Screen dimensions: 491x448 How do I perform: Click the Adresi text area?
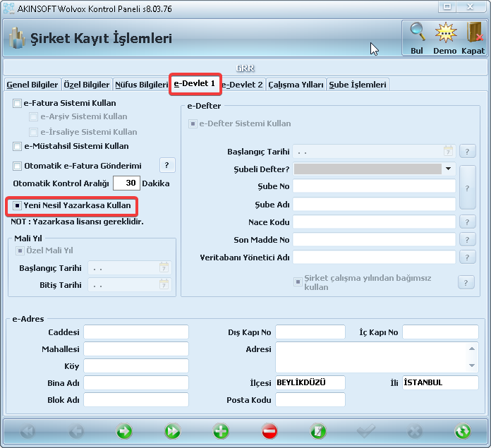pos(377,357)
